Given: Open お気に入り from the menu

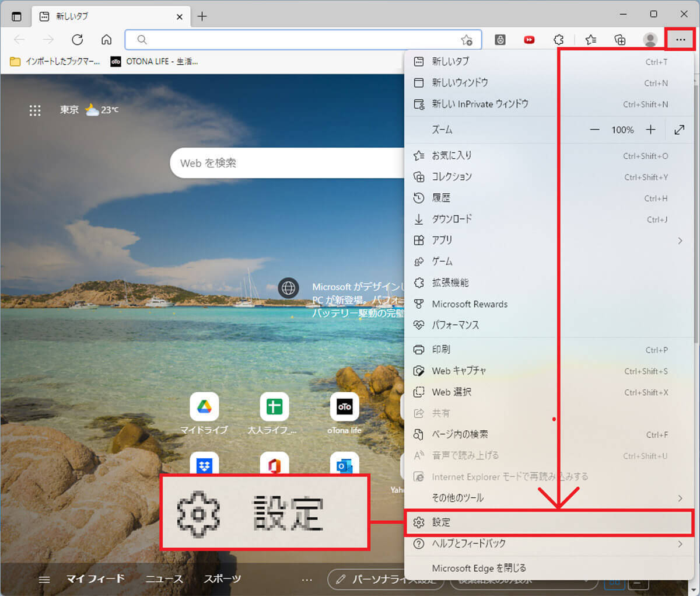Looking at the screenshot, I should 549,156.
